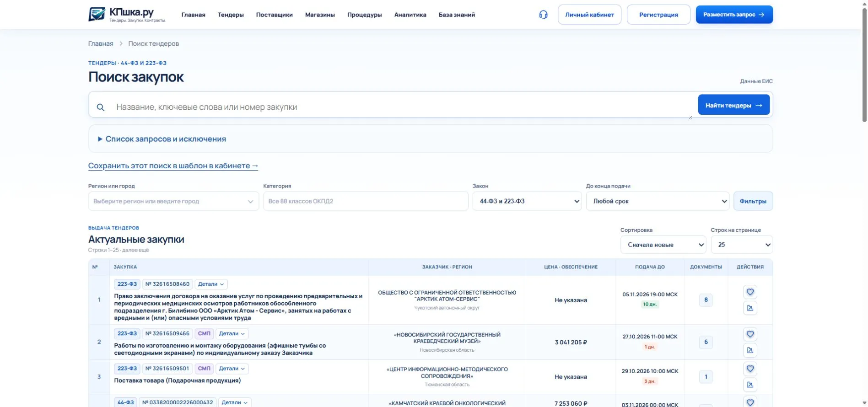868x407 pixels.
Task: Open the Закон dropdown
Action: [x=527, y=201]
